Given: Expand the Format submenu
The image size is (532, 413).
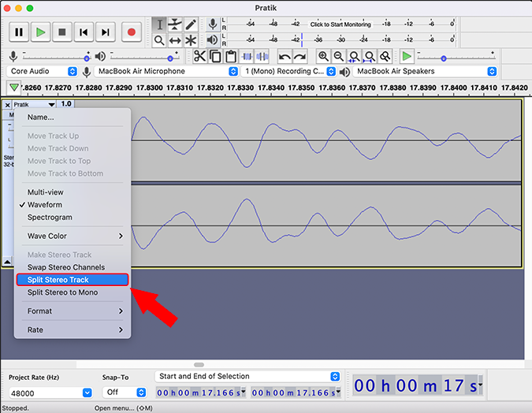Looking at the screenshot, I should (73, 311).
